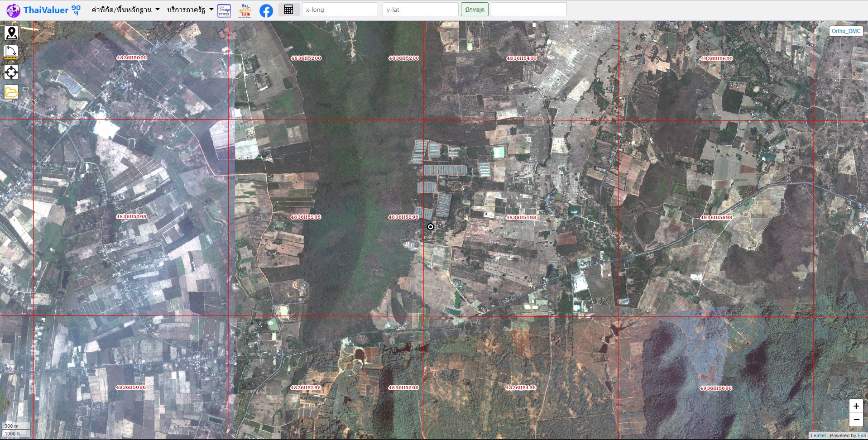Image resolution: width=868 pixels, height=440 pixels.
Task: Click map sheet label 4936III5696
Action: (x=716, y=388)
